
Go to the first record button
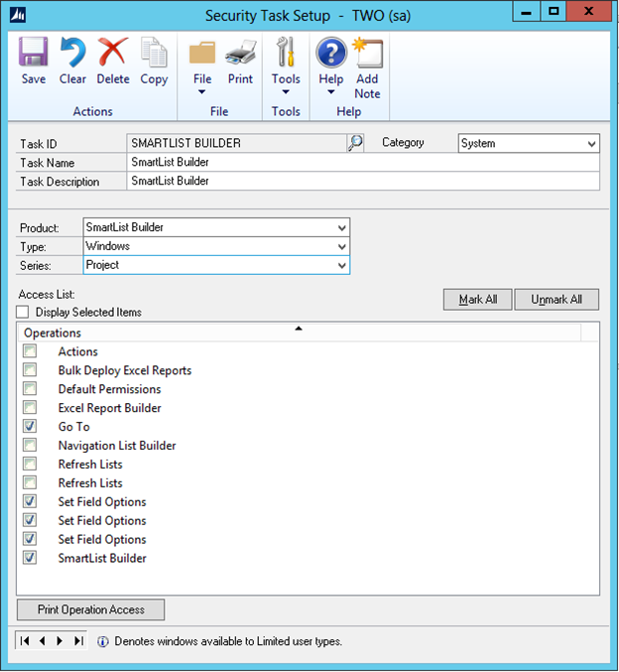(25, 640)
